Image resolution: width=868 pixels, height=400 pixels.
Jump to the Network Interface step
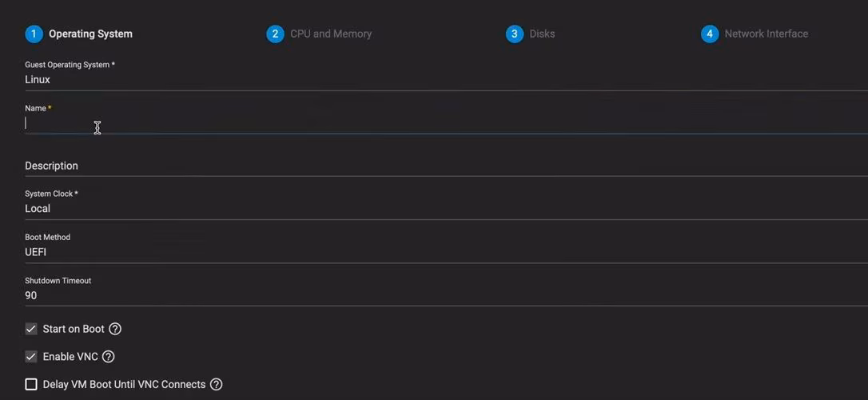point(766,34)
